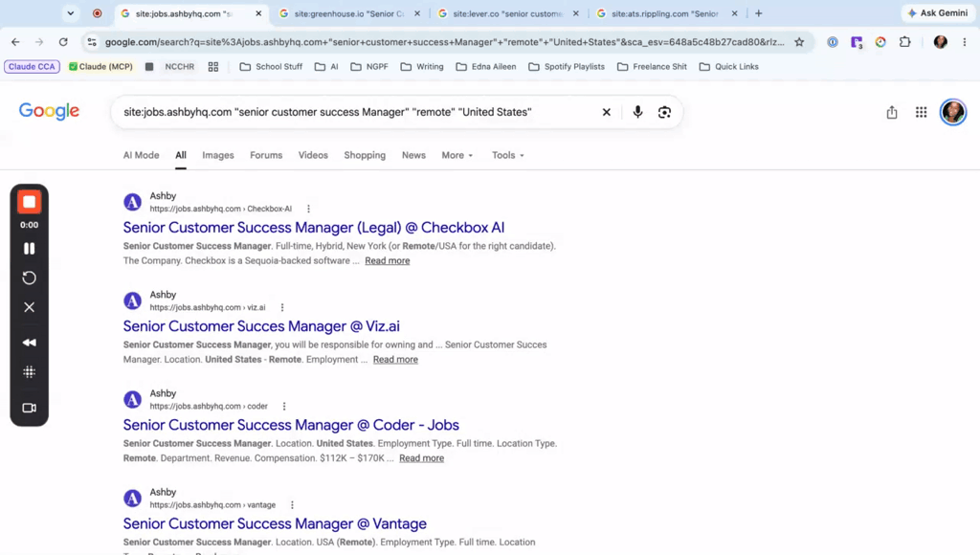Click the recording indicator tab icon
The width and height of the screenshot is (980, 555).
pyautogui.click(x=98, y=13)
